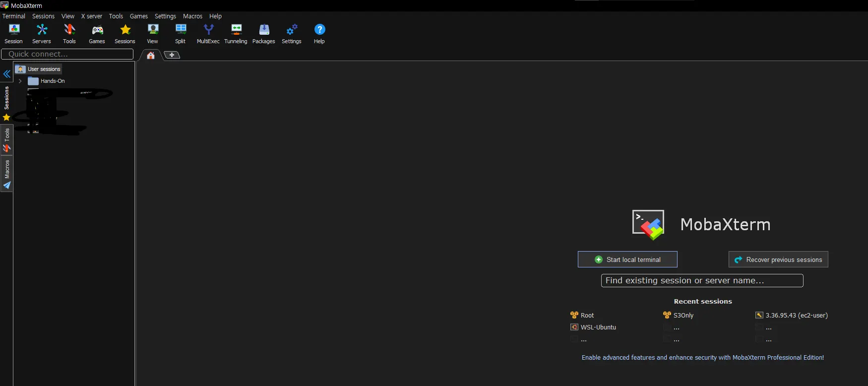
Task: Open the Tunneling toolbar icon
Action: coord(236,34)
